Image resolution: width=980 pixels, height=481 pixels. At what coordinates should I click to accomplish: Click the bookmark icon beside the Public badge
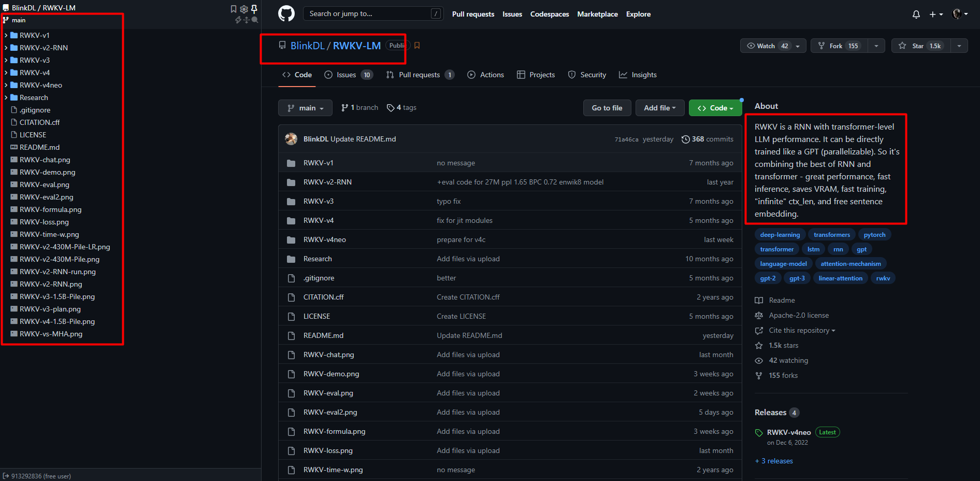(x=417, y=46)
